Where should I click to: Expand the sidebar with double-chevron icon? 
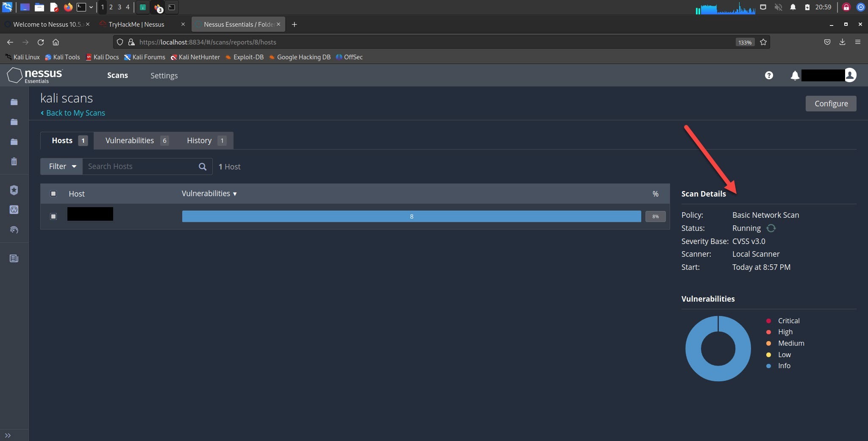pos(8,435)
